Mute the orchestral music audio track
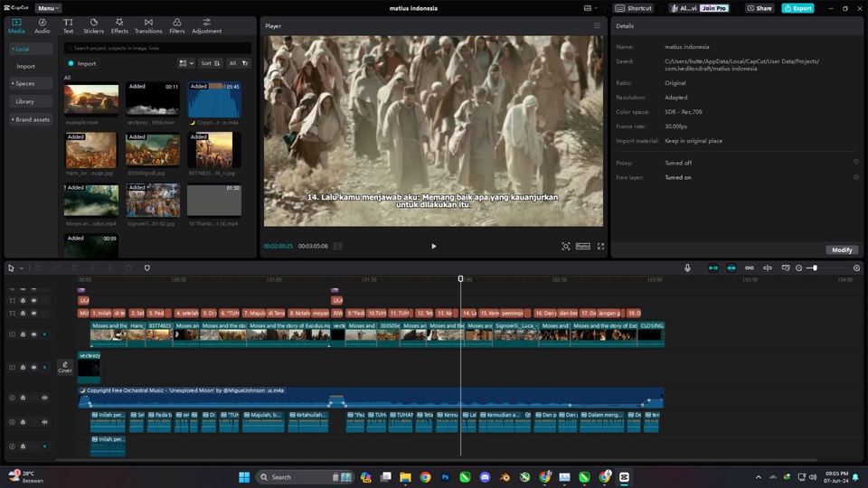868x488 pixels. click(x=45, y=398)
